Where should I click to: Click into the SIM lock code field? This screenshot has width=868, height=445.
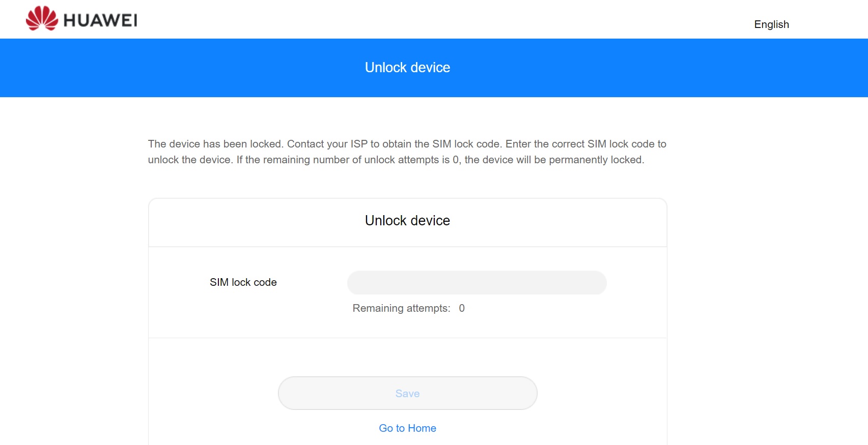coord(477,282)
